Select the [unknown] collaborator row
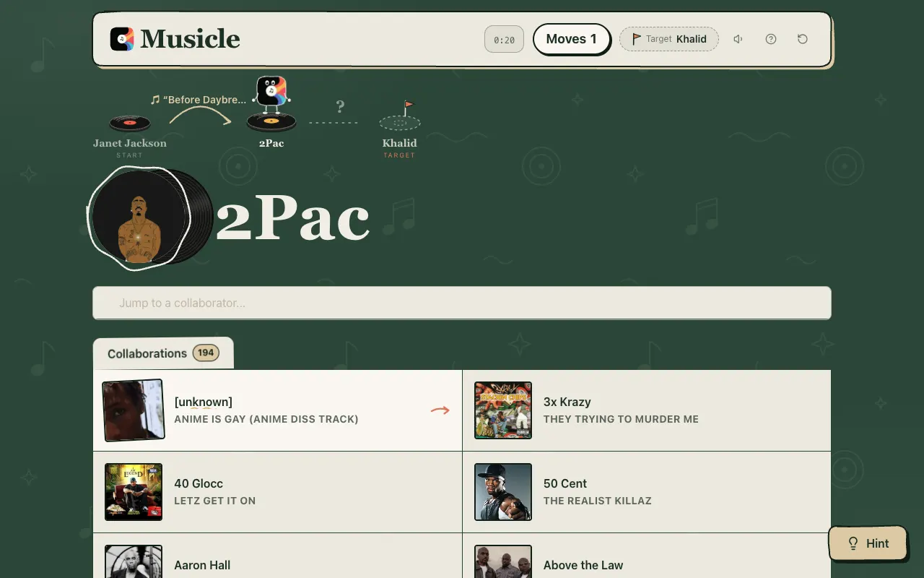Viewport: 924px width, 578px height. 278,410
